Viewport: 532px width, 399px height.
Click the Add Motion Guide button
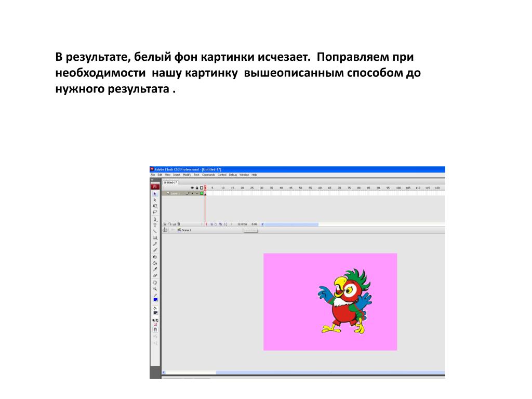pyautogui.click(x=169, y=224)
